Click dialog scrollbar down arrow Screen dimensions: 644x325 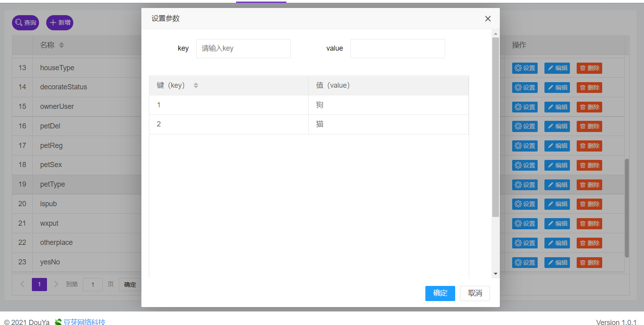495,274
